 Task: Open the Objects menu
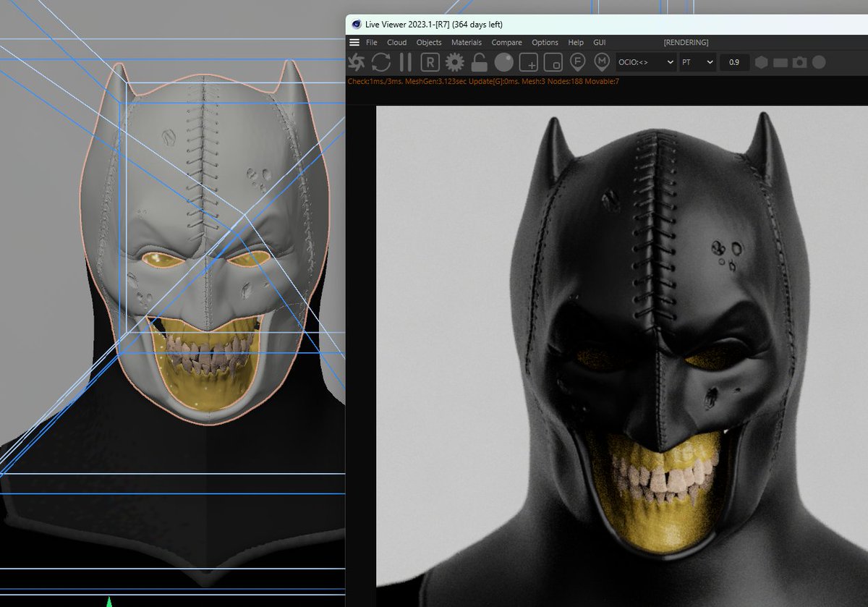coord(429,43)
